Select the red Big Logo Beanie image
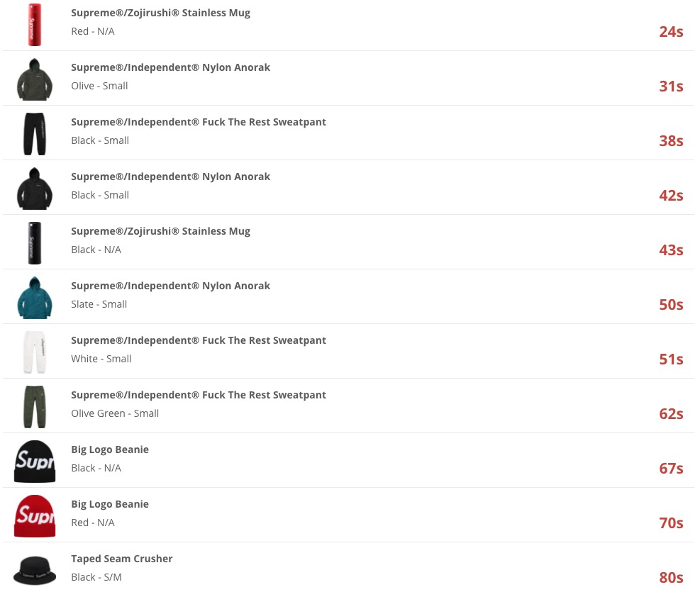Viewport: 700px width, 592px height. pyautogui.click(x=35, y=516)
